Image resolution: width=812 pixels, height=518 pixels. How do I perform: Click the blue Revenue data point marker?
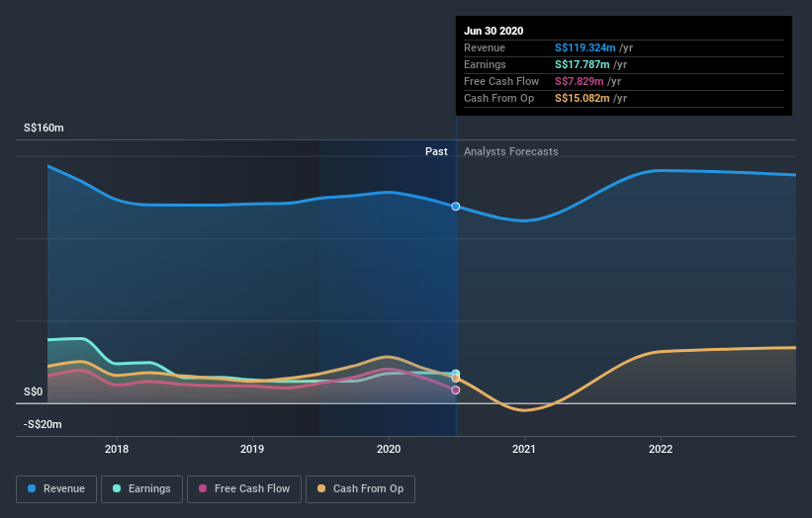[456, 207]
